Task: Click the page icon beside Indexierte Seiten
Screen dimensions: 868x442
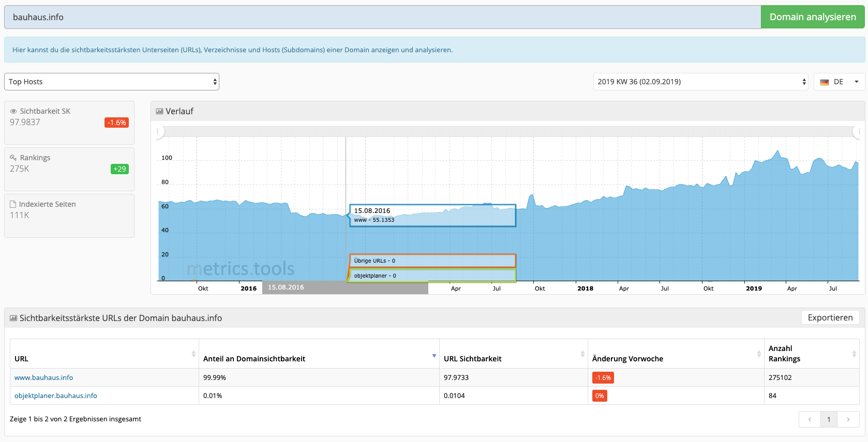Action: pyautogui.click(x=13, y=204)
